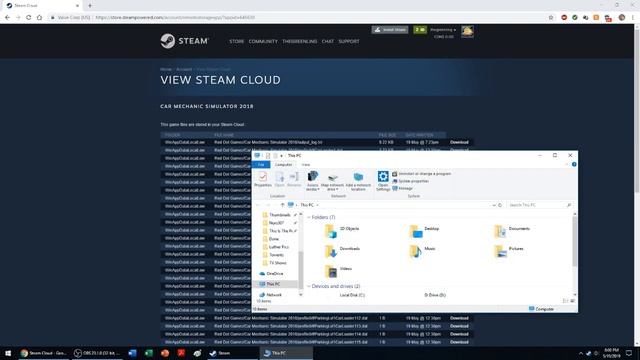Expand the Map network drive dropdown arrow
640x360 pixels.
pos(338,189)
